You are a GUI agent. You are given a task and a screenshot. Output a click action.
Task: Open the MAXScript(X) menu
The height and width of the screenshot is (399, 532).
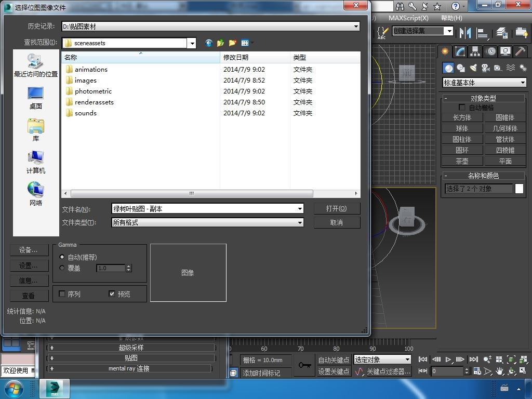(x=408, y=18)
